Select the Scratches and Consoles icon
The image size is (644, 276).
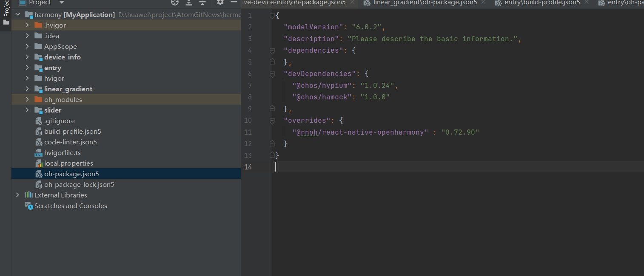click(28, 206)
